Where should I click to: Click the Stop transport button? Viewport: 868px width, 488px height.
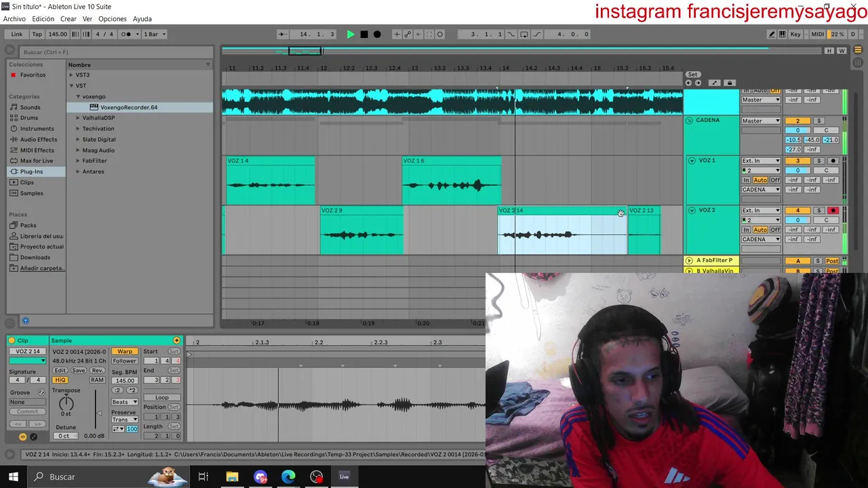(x=364, y=34)
